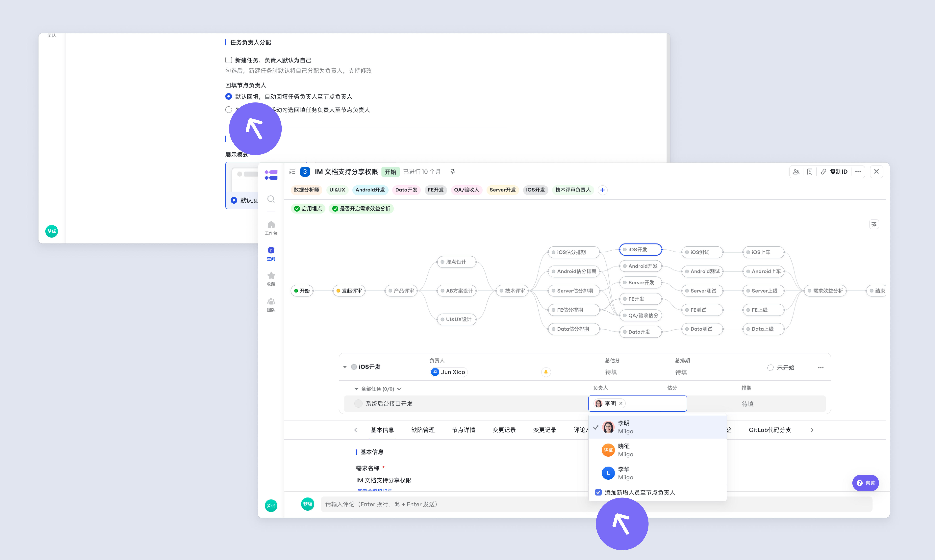Open 团队 team in the front sidebar
Image resolution: width=935 pixels, height=560 pixels.
coord(271,305)
